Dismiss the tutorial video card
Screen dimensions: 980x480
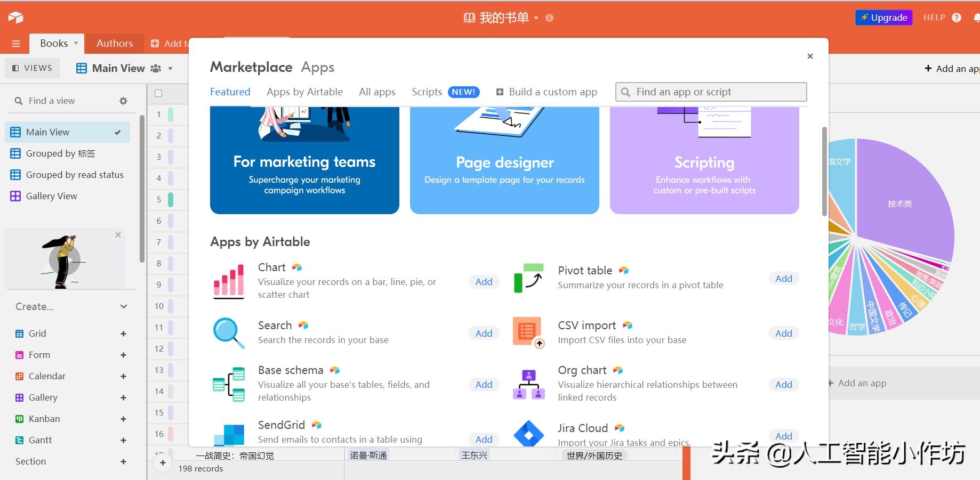click(x=118, y=234)
